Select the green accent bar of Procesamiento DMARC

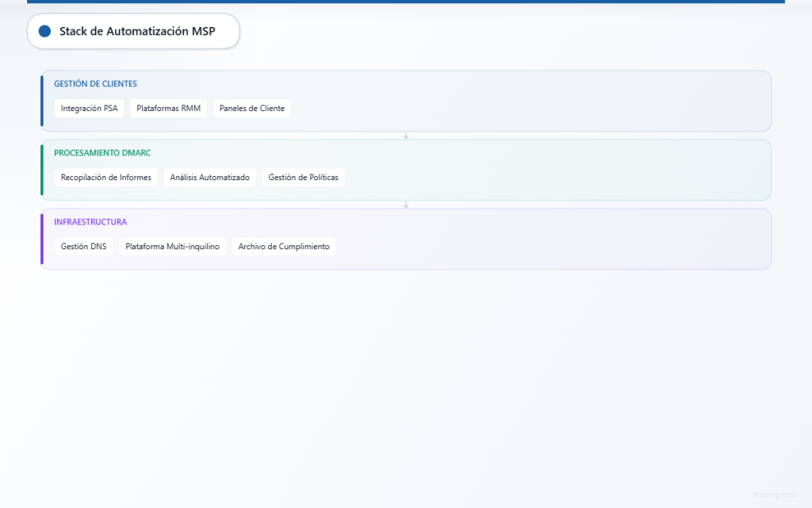coord(41,170)
